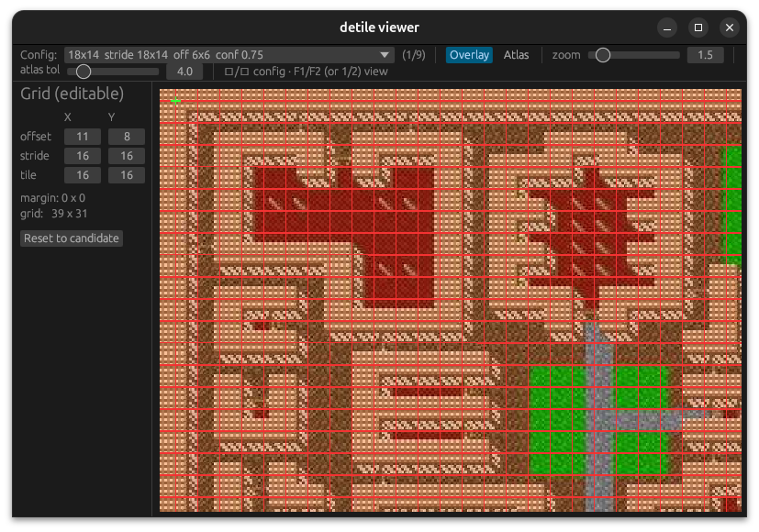Adjust the zoom slider handle
The image size is (759, 532).
click(603, 55)
